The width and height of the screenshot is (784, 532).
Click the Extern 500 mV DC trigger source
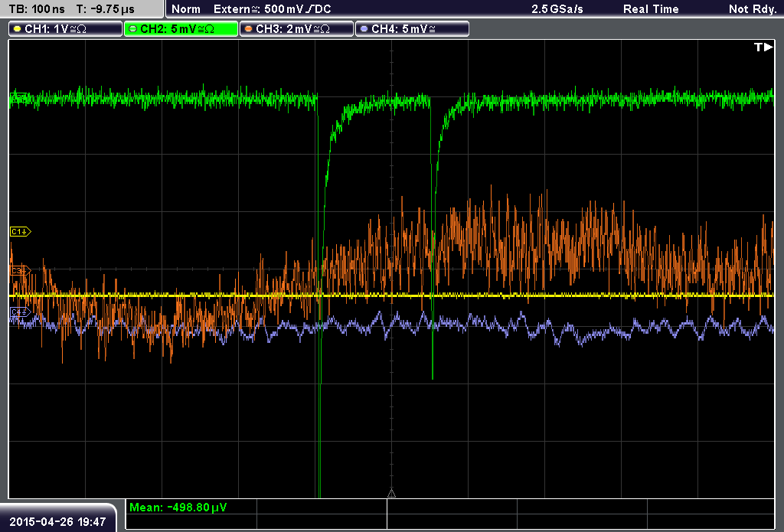(273, 9)
